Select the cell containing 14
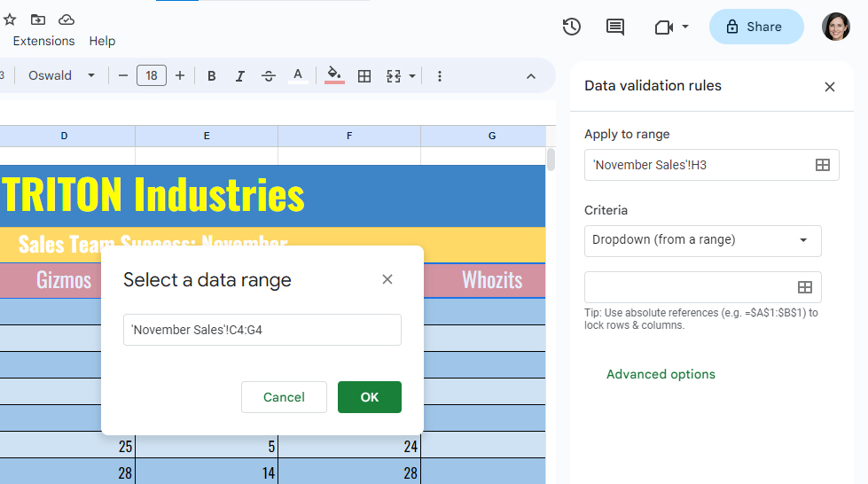 tap(207, 472)
